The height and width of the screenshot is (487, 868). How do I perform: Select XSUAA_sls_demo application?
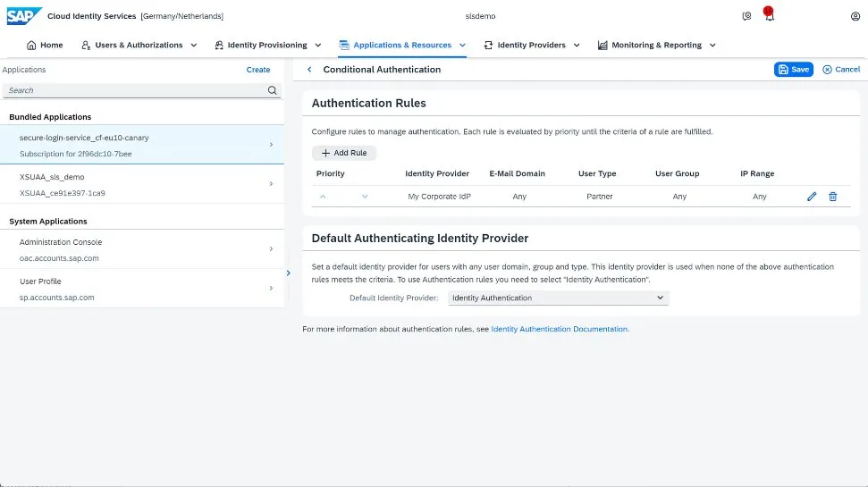143,184
